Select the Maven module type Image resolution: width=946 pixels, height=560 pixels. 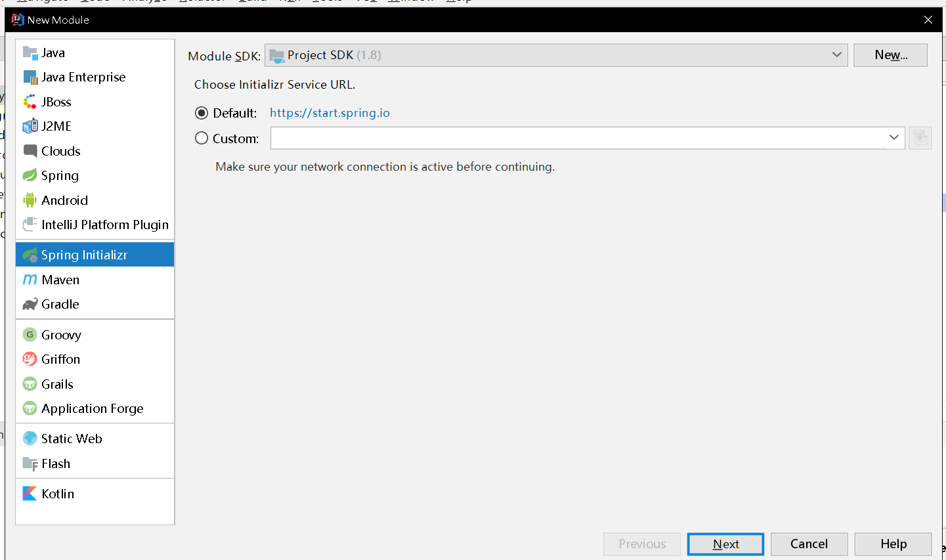click(59, 279)
